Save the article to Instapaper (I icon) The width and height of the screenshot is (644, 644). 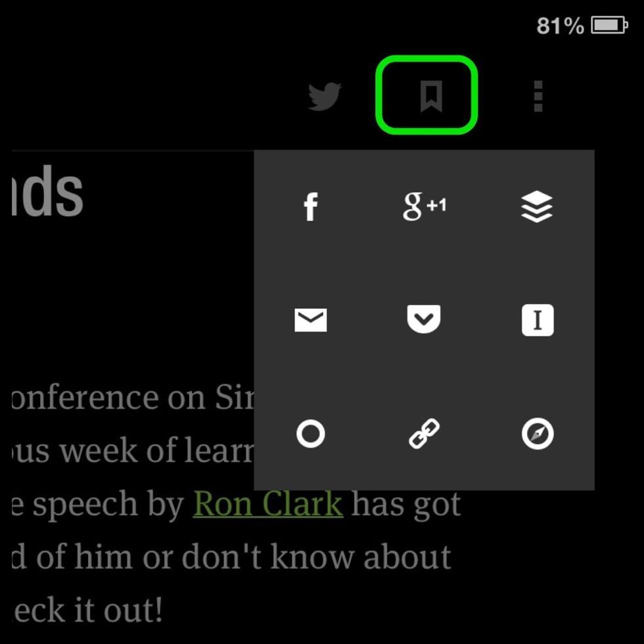coord(538,320)
